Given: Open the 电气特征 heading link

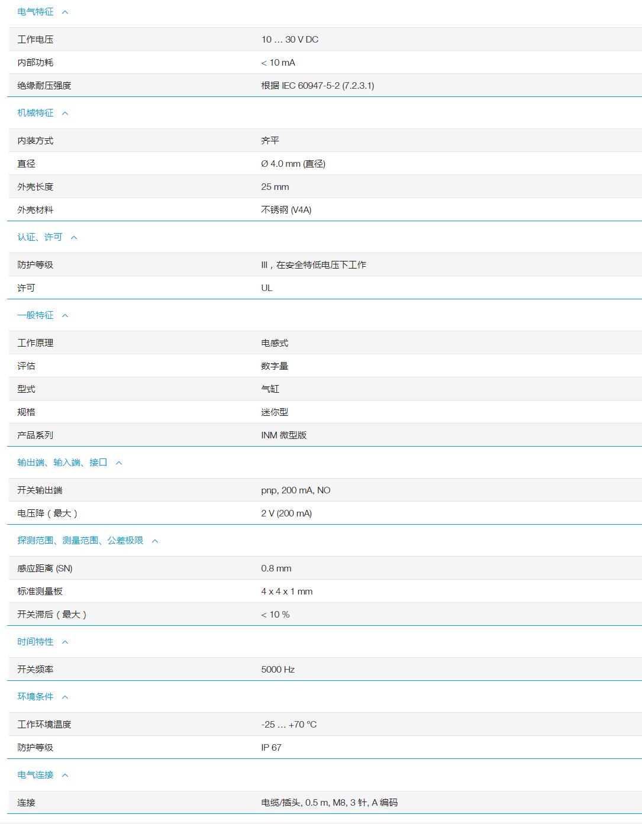Looking at the screenshot, I should click(x=34, y=10).
